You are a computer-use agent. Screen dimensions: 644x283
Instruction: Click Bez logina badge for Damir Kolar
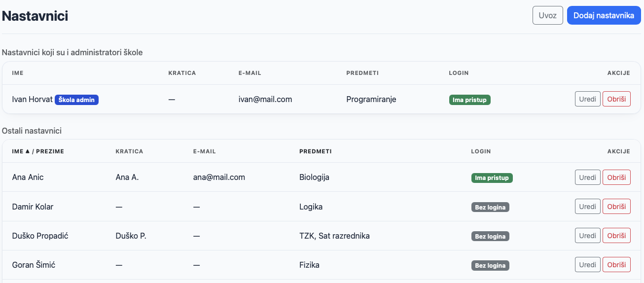click(490, 207)
